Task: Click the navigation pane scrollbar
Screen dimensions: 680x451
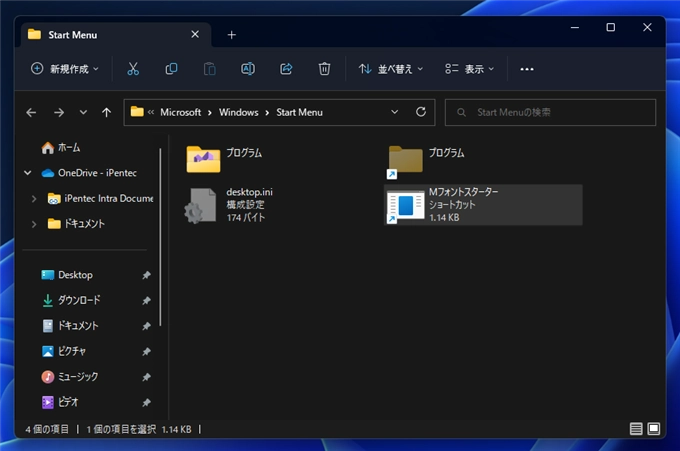Action: coord(160,237)
